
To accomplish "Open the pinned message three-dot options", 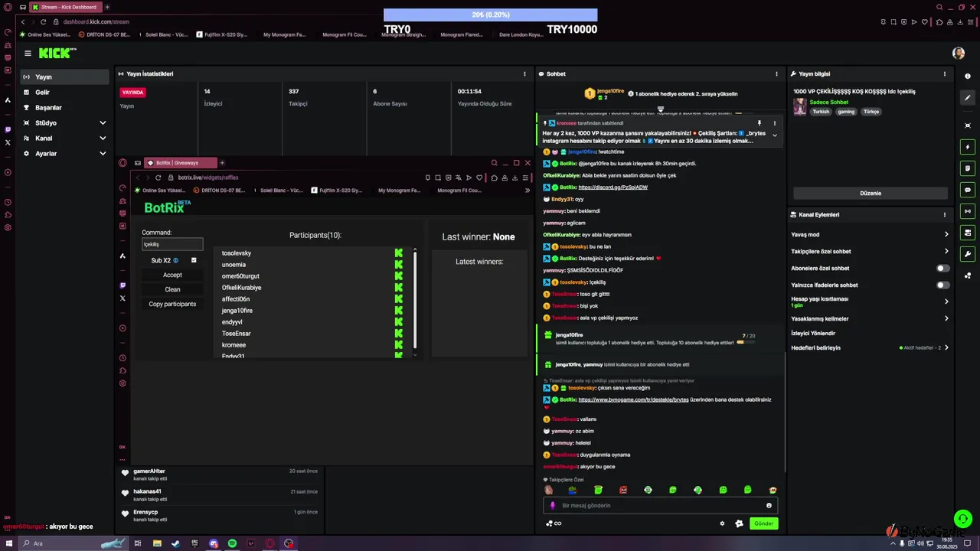I will [774, 123].
